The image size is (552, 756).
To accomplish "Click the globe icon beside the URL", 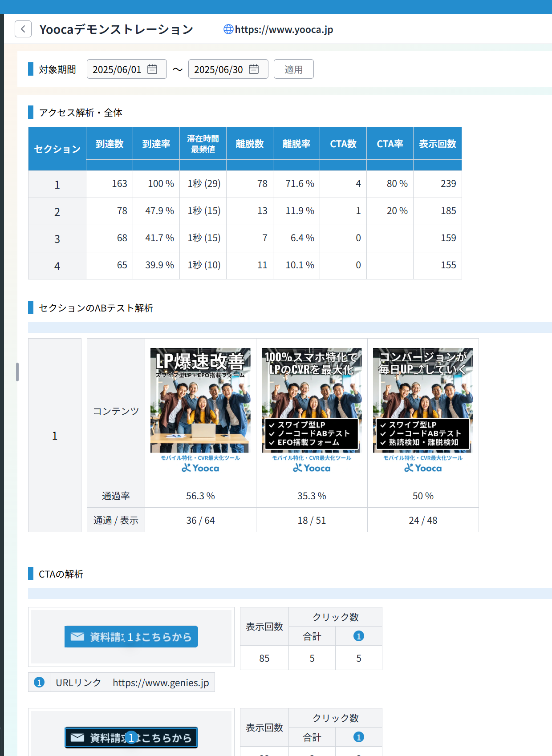I will click(x=228, y=29).
